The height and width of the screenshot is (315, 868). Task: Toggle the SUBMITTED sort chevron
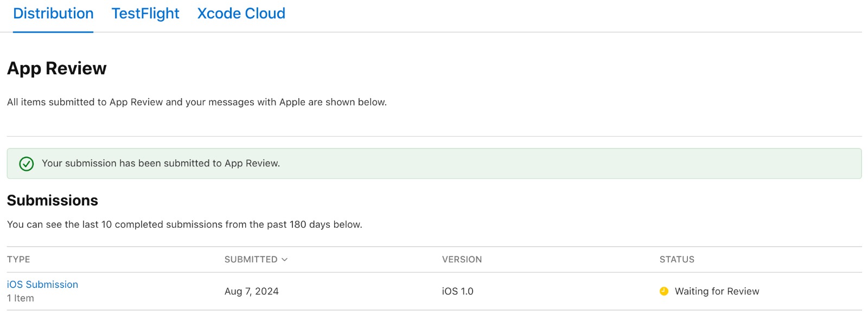pos(285,260)
